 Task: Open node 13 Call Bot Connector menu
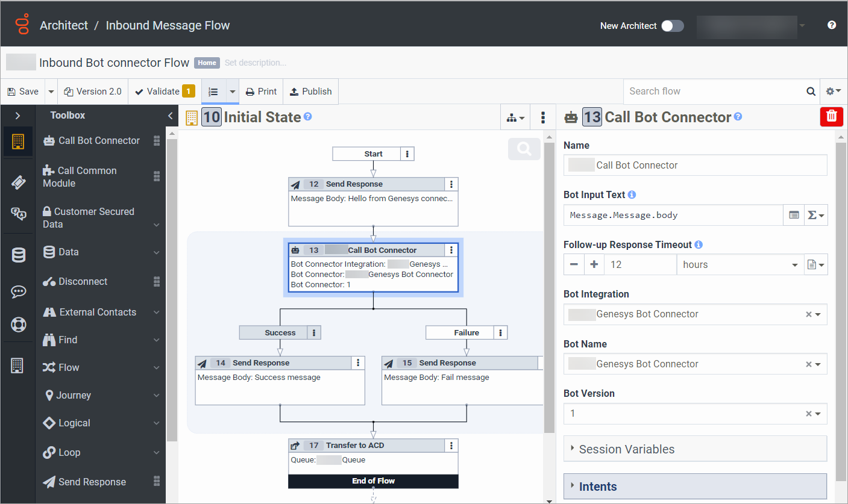(x=451, y=250)
